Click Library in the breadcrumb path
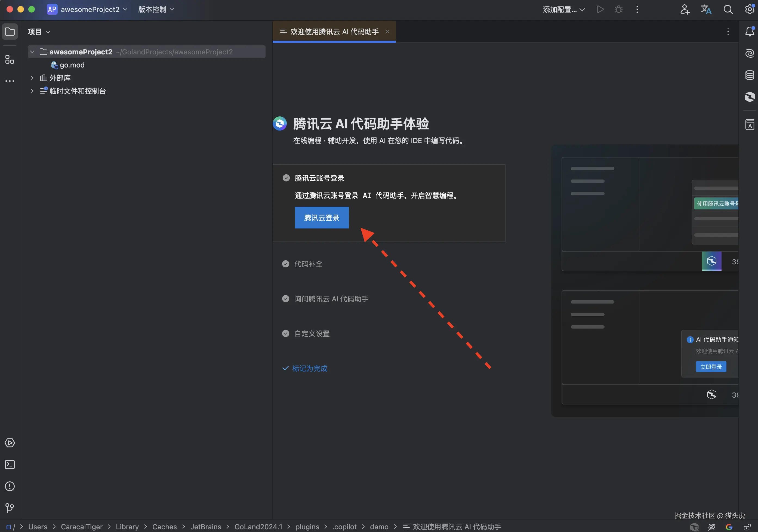 (x=127, y=527)
